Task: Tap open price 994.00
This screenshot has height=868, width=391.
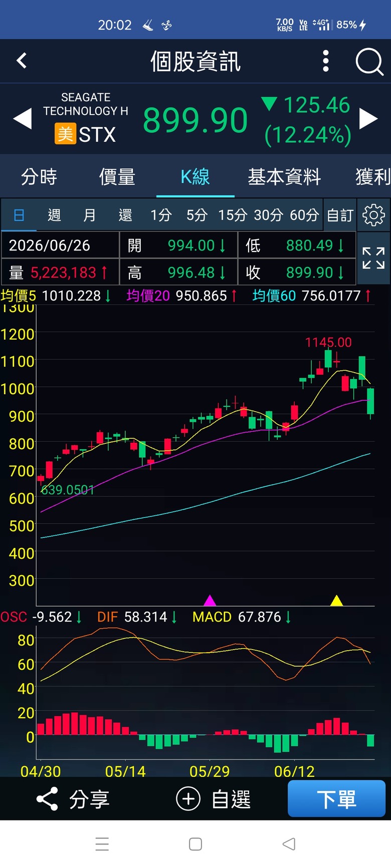Action: coord(191,245)
